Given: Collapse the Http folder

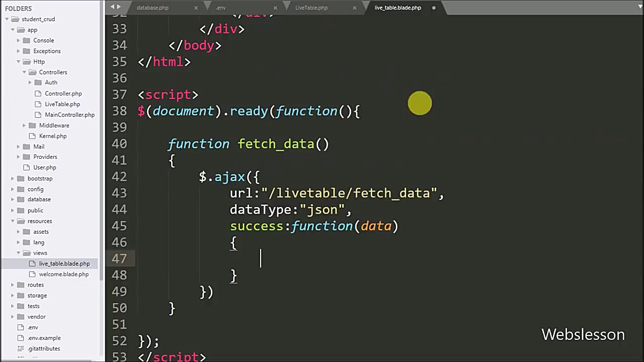Looking at the screenshot, I should click(19, 62).
